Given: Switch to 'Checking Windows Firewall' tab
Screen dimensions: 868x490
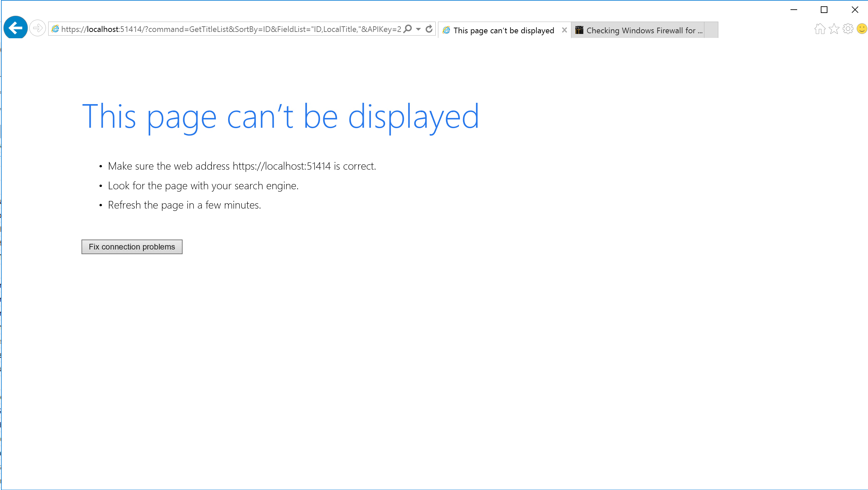Looking at the screenshot, I should (x=645, y=30).
